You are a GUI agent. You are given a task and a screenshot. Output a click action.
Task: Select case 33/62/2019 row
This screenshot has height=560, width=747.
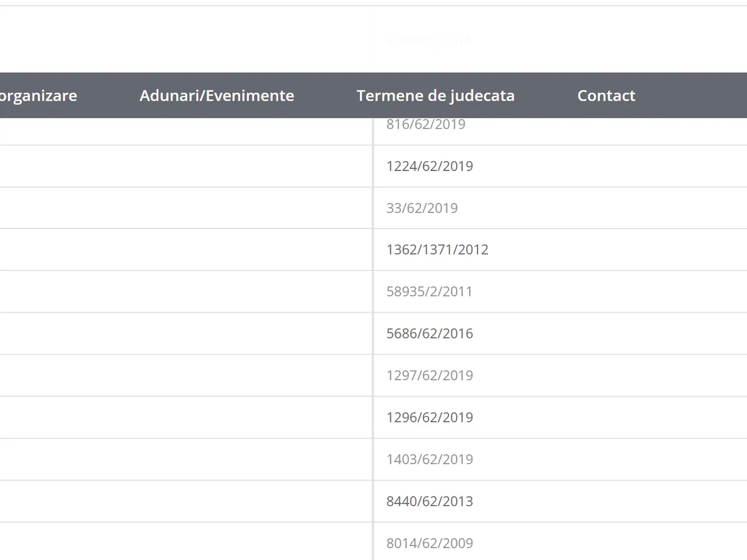(423, 208)
